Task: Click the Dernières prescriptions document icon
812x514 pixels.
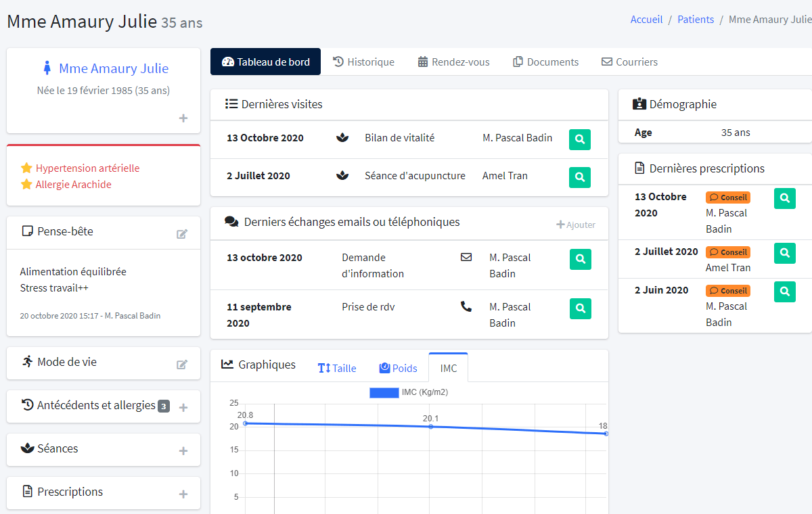Action: coord(639,168)
